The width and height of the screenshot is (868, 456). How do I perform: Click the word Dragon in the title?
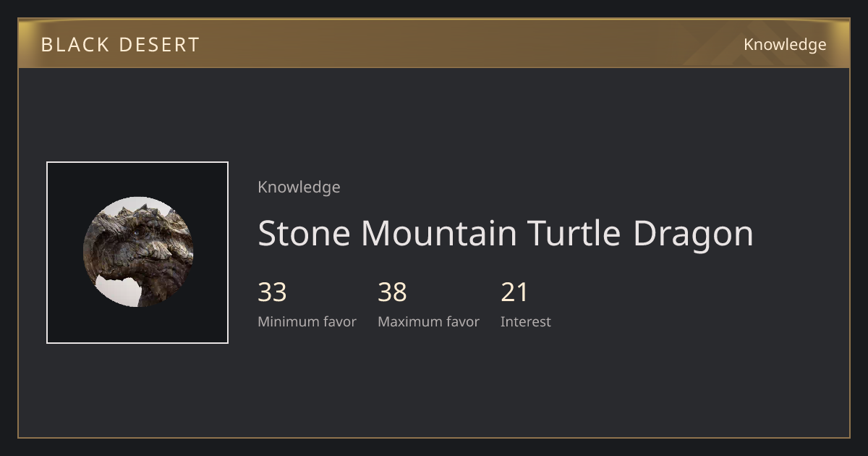(x=693, y=234)
